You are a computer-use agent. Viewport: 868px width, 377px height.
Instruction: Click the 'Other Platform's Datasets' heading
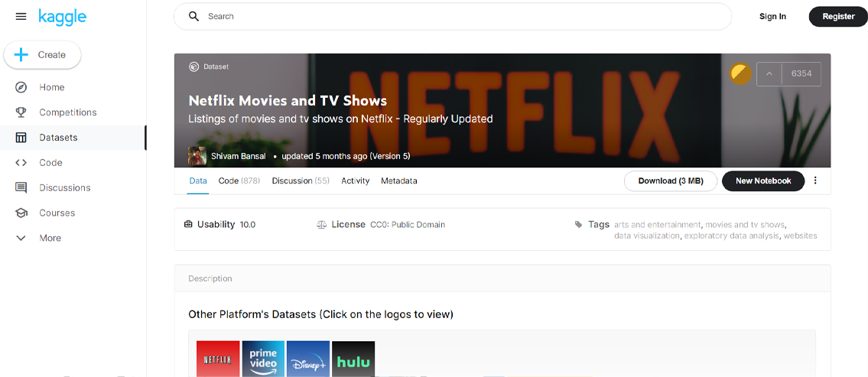[x=320, y=314]
